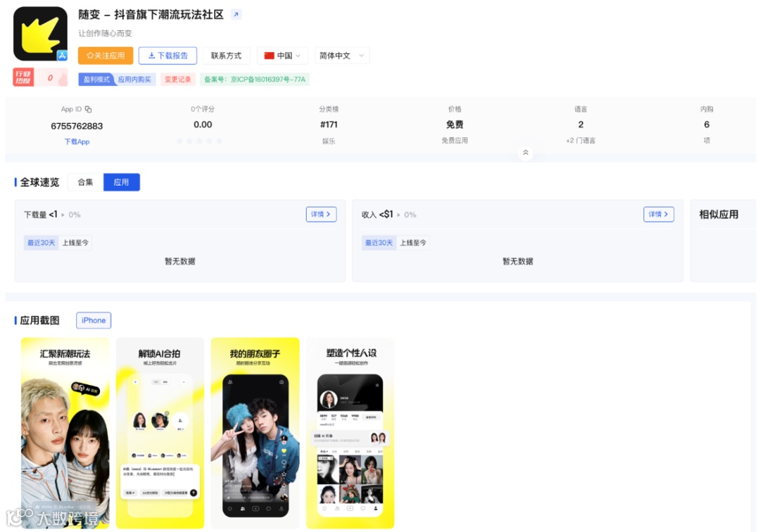Open the 简体中文 language dropdown
Viewport: 760px width, 532px height.
click(x=342, y=56)
